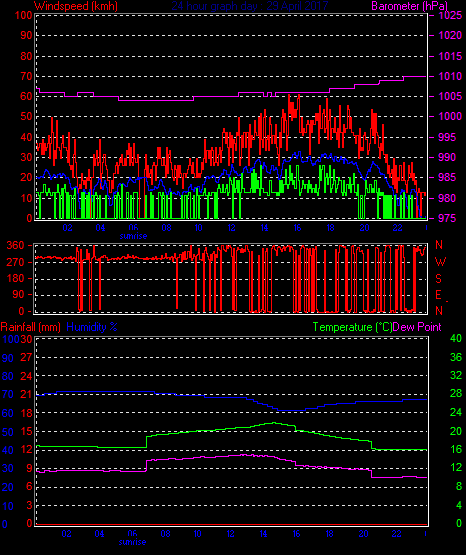Select barometer axis value 990
The width and height of the screenshot is (466, 555).
pyautogui.click(x=447, y=157)
